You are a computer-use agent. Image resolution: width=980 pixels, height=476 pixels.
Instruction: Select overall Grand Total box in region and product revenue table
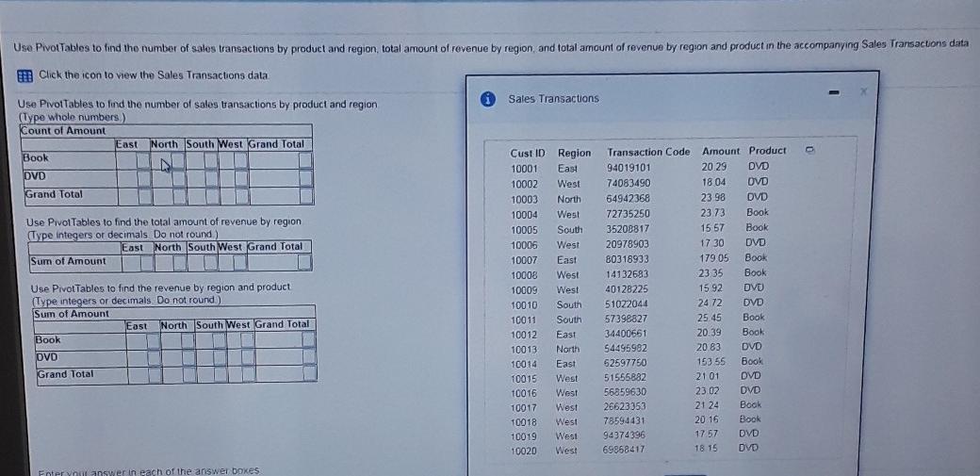coord(310,373)
